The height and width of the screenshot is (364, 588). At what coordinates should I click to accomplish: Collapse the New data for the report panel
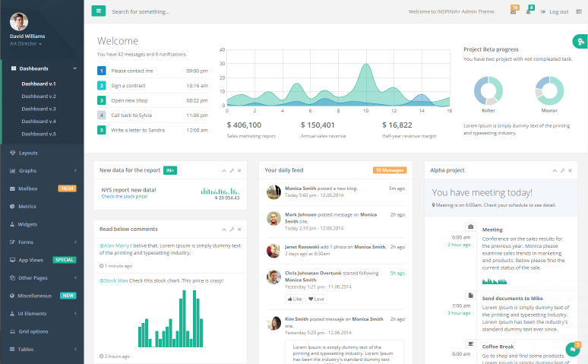coord(224,170)
